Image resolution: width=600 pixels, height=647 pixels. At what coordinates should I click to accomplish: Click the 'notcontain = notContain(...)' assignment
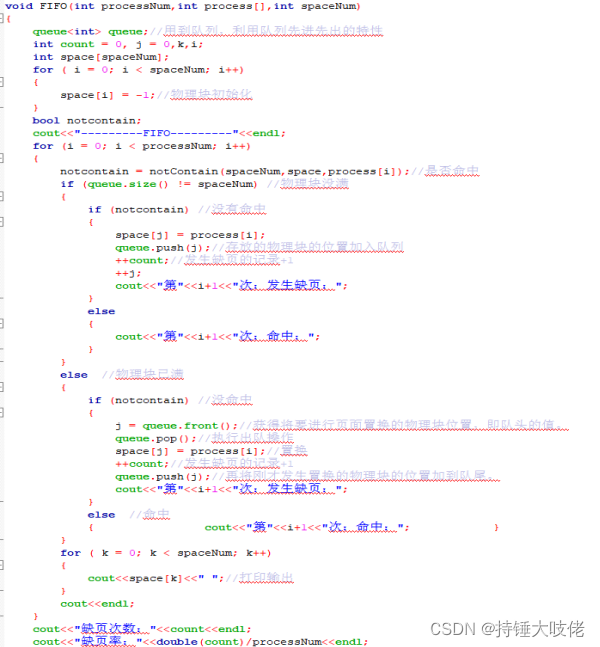point(235,172)
